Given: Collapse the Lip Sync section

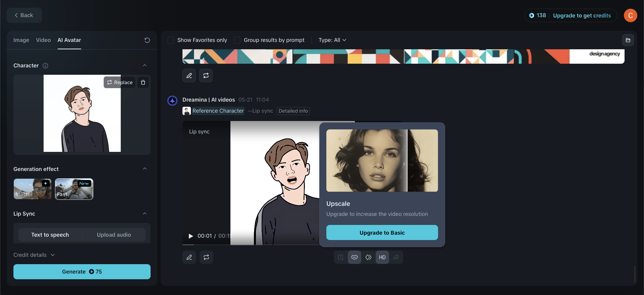Looking at the screenshot, I should pos(145,214).
